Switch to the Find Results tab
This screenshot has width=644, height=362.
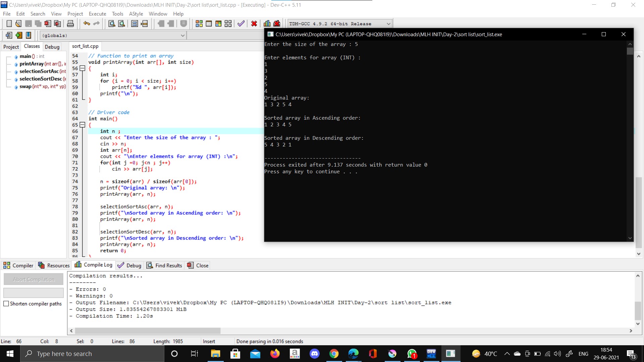tap(164, 265)
